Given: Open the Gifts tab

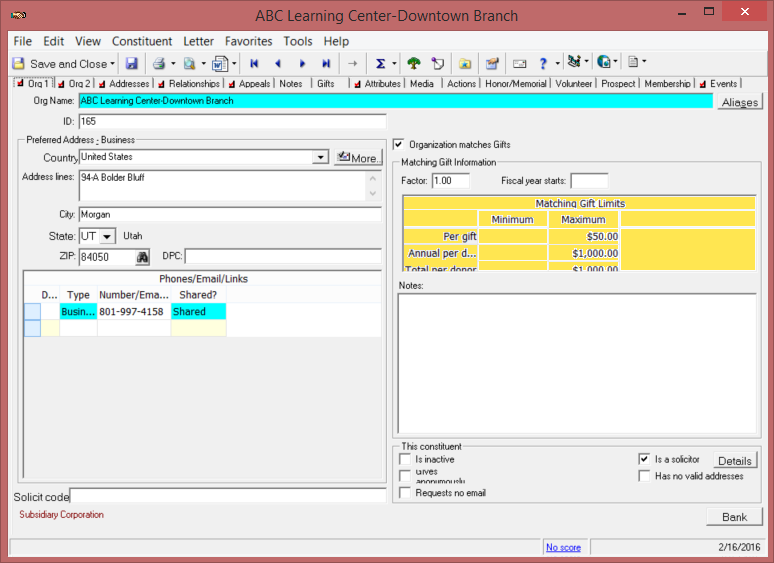Looking at the screenshot, I should [x=326, y=83].
